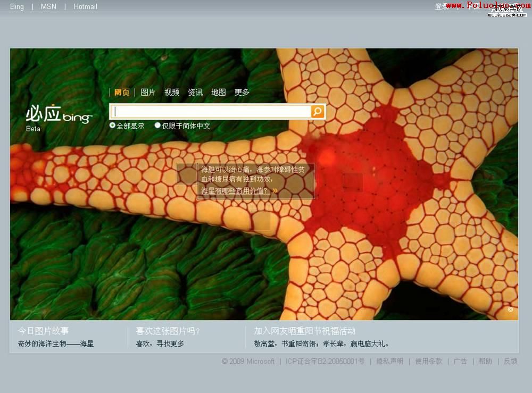
Task: Switch to the 图片 search tab
Action: 148,93
